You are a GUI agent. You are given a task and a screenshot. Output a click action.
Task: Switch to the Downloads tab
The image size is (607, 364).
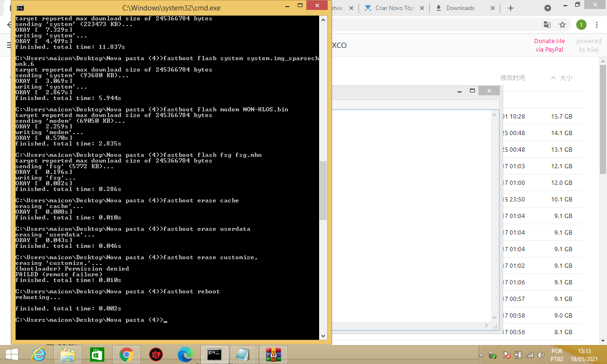tap(464, 8)
